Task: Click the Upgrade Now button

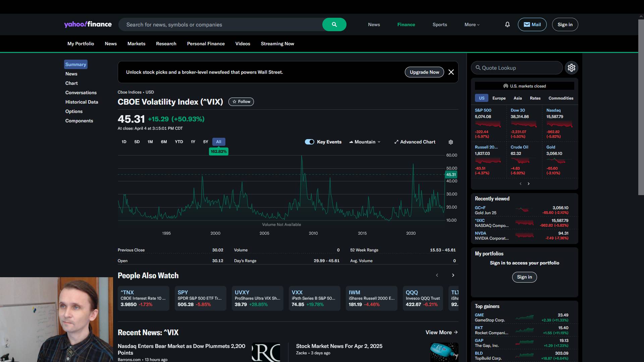Action: coord(424,72)
